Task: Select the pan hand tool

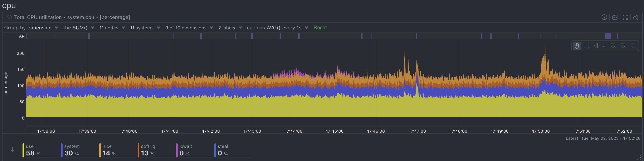Action: tap(577, 46)
